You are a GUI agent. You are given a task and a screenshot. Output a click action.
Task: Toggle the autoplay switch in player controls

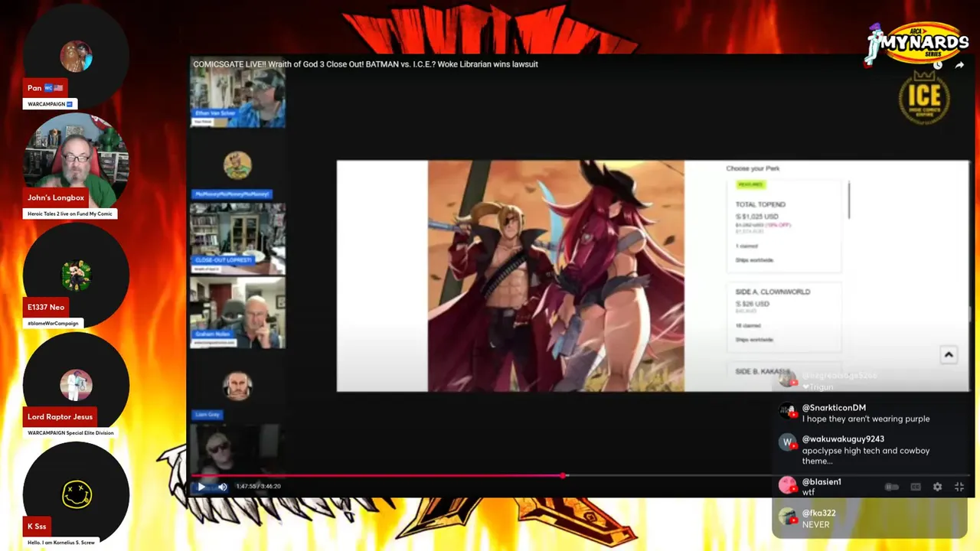point(892,487)
